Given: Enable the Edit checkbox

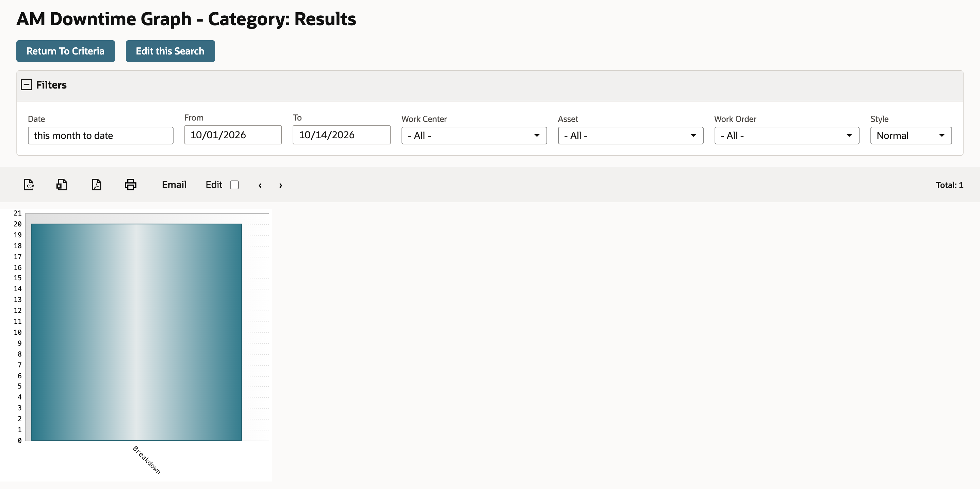Looking at the screenshot, I should [x=234, y=185].
